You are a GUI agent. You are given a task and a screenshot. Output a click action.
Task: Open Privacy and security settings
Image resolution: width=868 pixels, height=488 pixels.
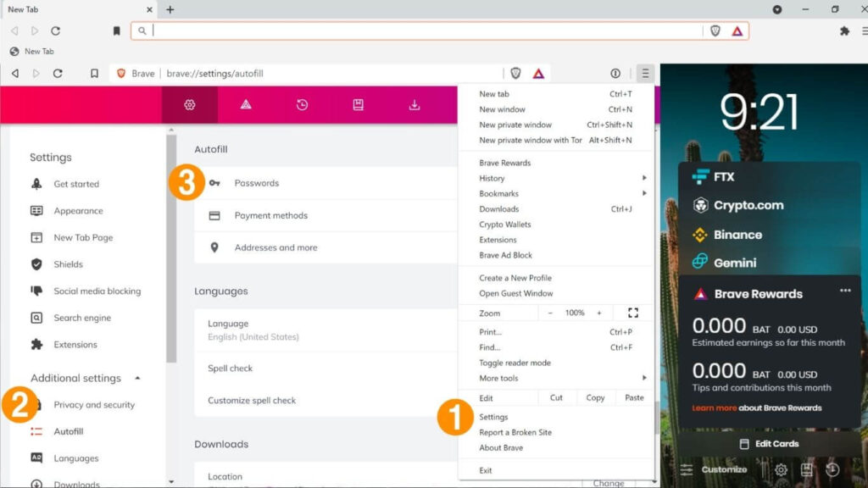pyautogui.click(x=94, y=405)
